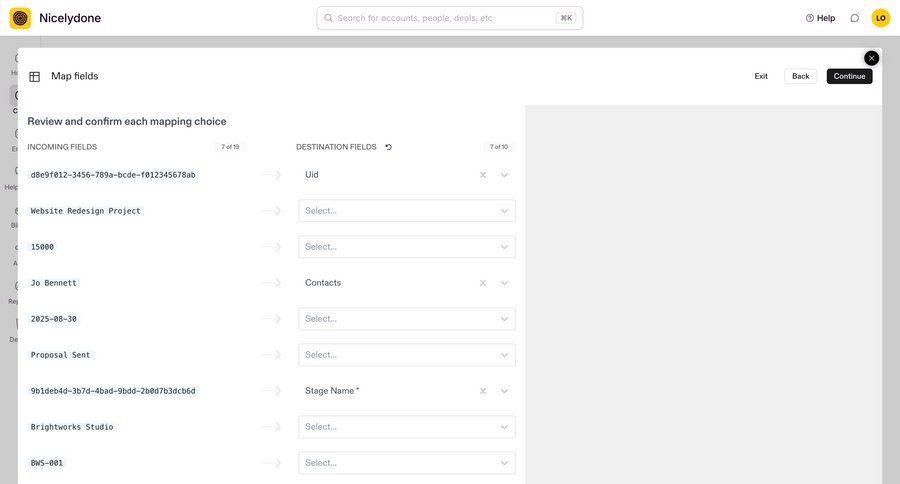The image size is (900, 484).
Task: Close the Map fields modal
Action: [871, 58]
